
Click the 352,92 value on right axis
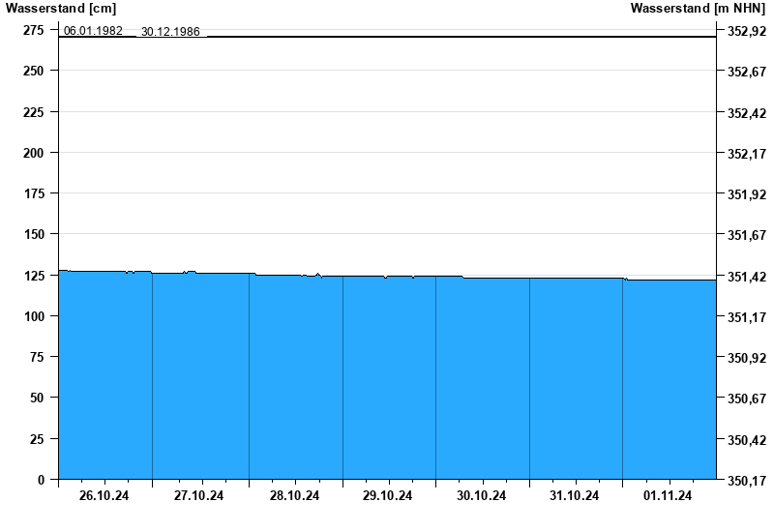pos(745,31)
